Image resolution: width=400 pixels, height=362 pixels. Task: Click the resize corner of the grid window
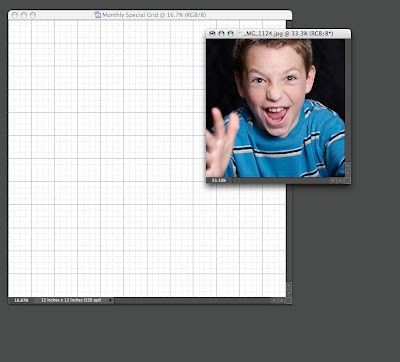[x=289, y=301]
